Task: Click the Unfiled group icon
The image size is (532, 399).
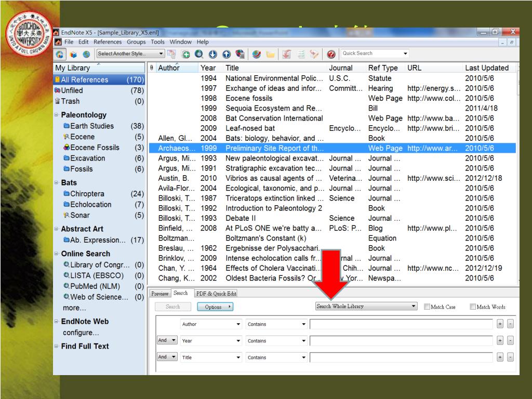Action: [x=57, y=90]
